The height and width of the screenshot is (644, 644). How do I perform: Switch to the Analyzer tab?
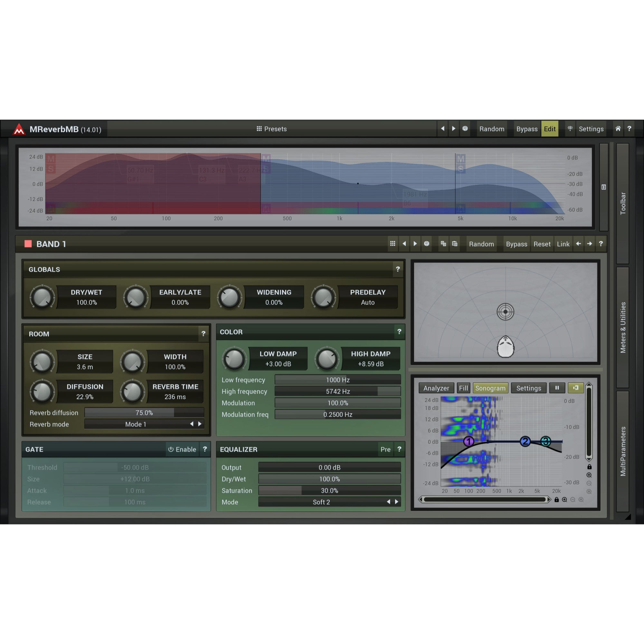(436, 388)
